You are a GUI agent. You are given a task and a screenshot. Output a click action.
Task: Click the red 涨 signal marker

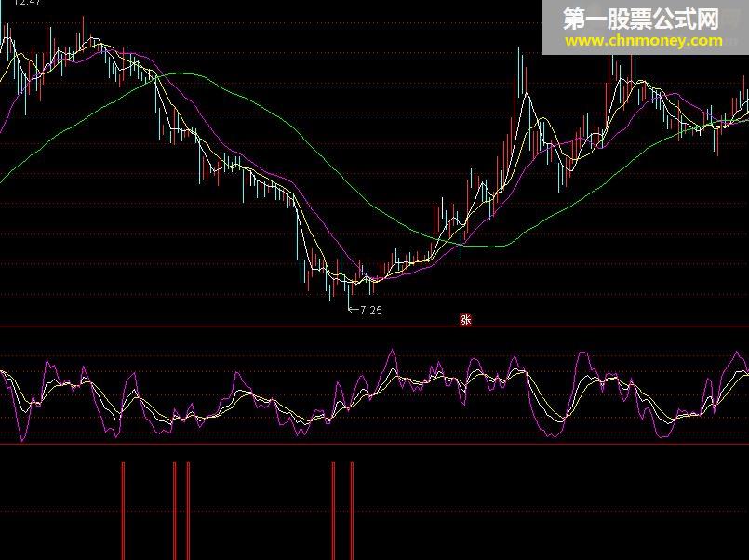[465, 319]
